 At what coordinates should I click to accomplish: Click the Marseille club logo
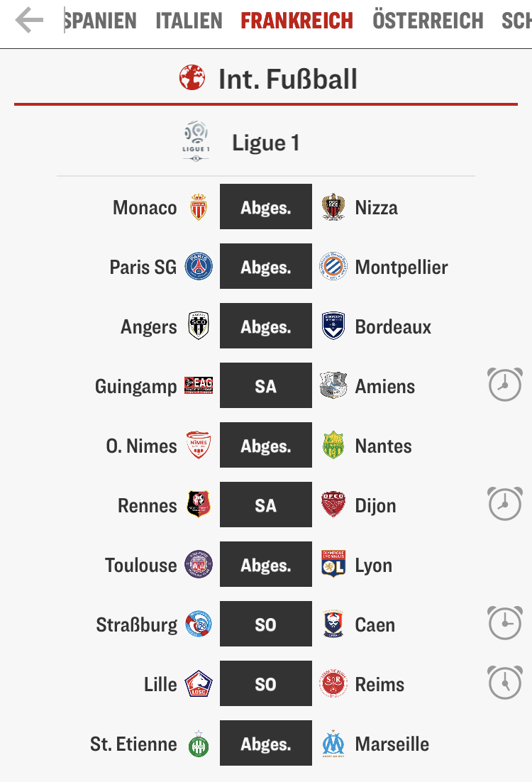(x=333, y=744)
